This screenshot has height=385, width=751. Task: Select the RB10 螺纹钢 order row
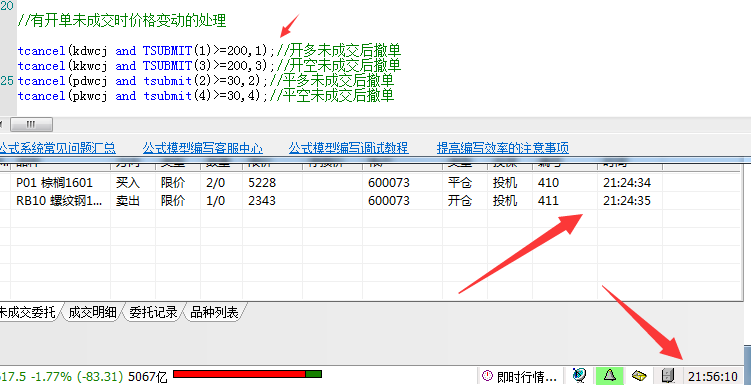[x=371, y=200]
